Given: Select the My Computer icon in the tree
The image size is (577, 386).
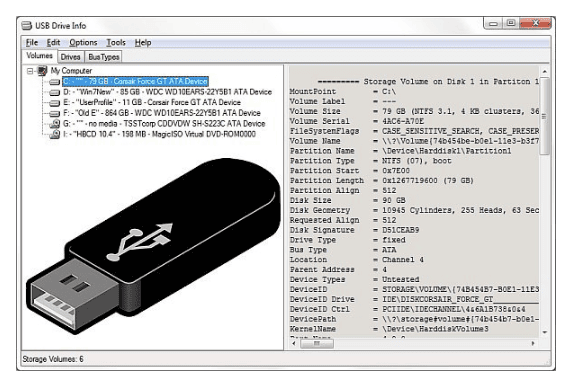Looking at the screenshot, I should (42, 70).
